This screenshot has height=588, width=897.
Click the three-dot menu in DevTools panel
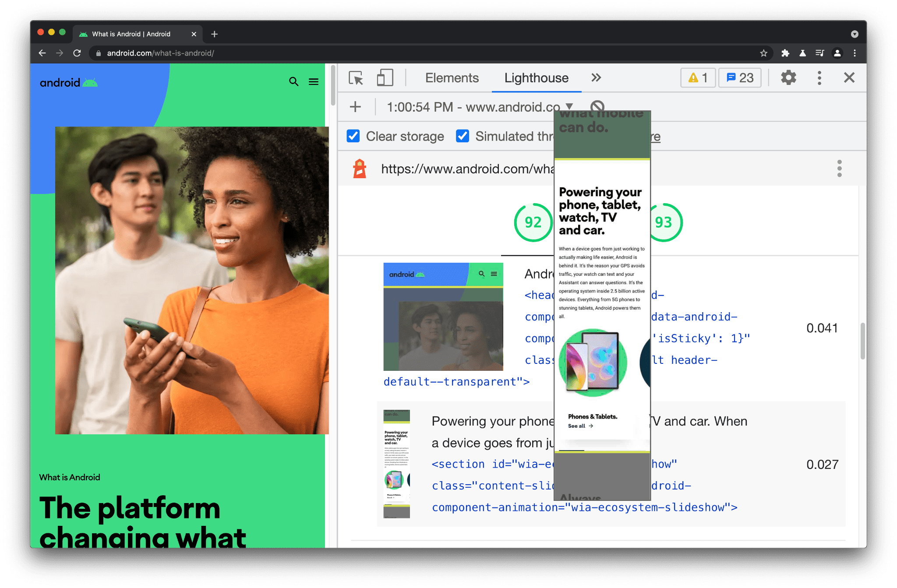coord(819,77)
